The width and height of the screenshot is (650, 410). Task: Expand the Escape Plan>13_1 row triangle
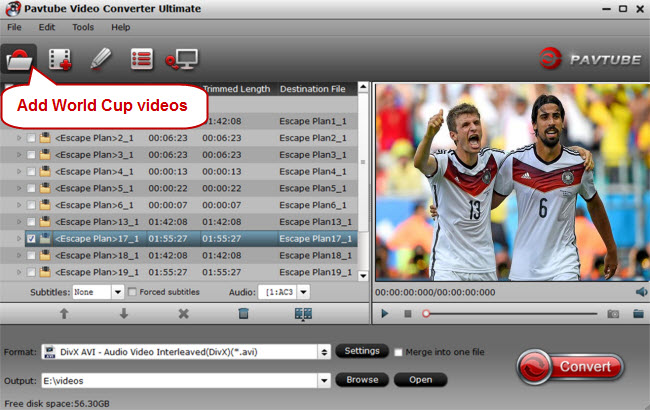pyautogui.click(x=19, y=222)
